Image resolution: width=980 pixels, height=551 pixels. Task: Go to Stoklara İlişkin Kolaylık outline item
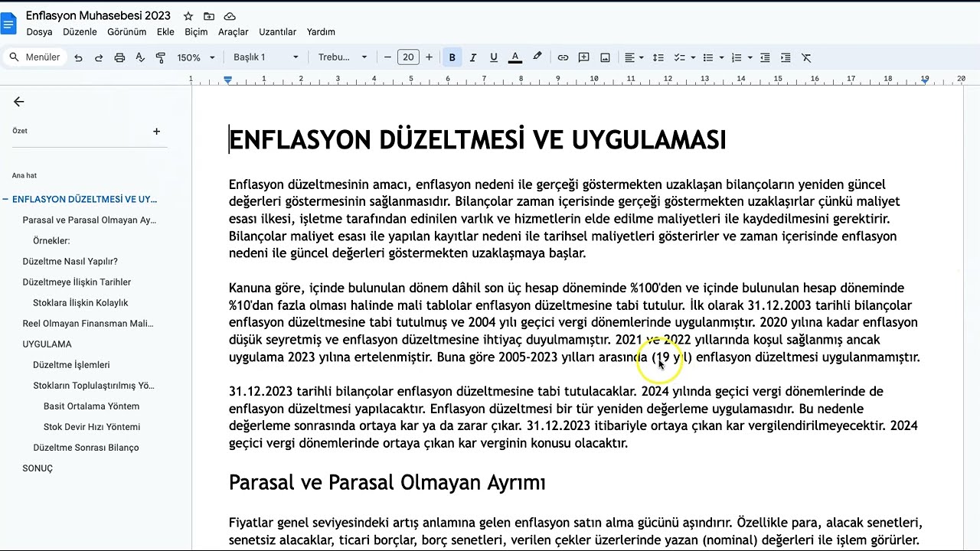click(80, 302)
